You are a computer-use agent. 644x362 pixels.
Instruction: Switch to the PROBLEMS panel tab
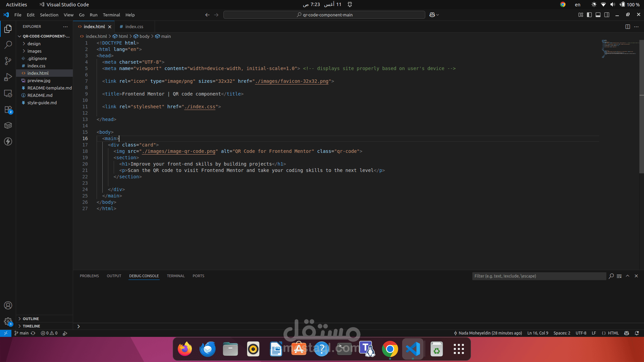89,276
